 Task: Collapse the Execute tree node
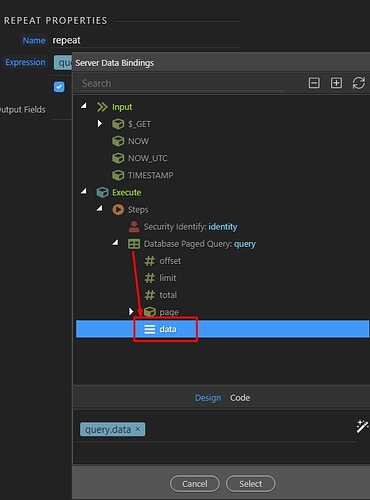84,191
